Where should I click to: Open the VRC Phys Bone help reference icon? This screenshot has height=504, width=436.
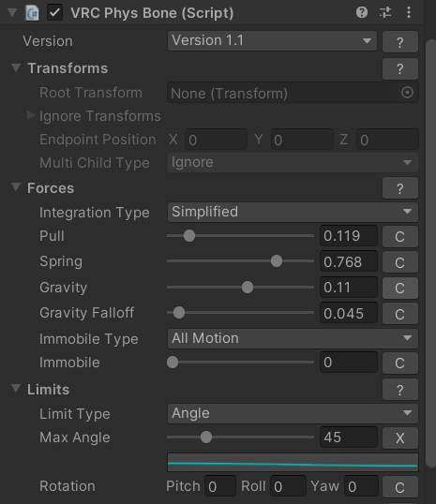(x=362, y=12)
